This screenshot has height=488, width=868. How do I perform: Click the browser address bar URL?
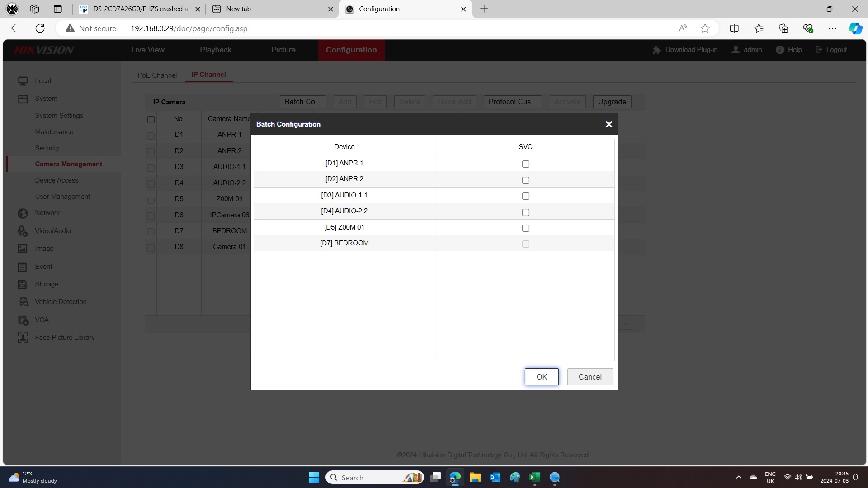tap(189, 28)
